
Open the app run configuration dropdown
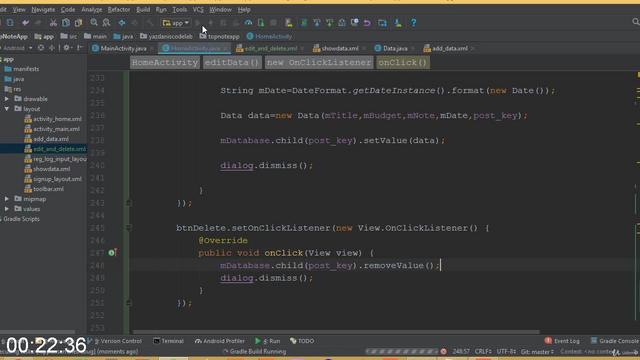pyautogui.click(x=176, y=23)
